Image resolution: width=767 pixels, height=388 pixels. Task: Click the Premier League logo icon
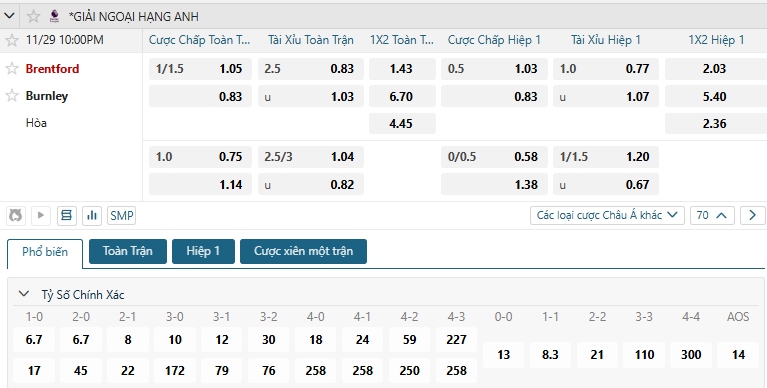click(54, 17)
